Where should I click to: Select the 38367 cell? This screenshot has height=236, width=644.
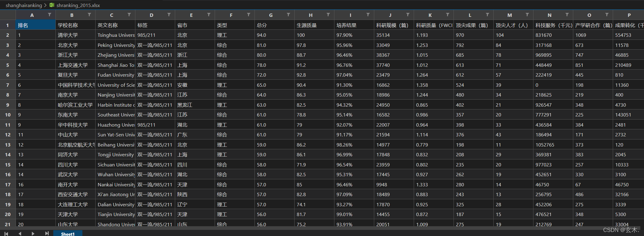coord(394,55)
